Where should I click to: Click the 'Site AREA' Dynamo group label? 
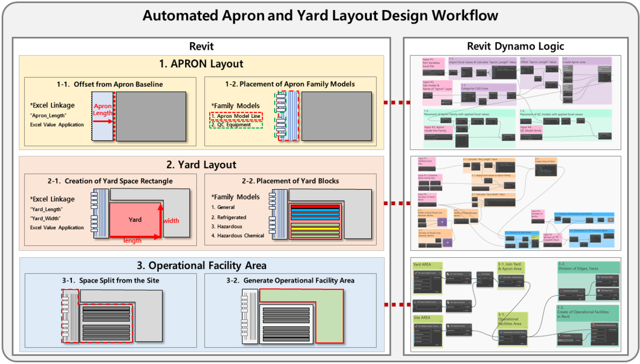click(x=422, y=318)
